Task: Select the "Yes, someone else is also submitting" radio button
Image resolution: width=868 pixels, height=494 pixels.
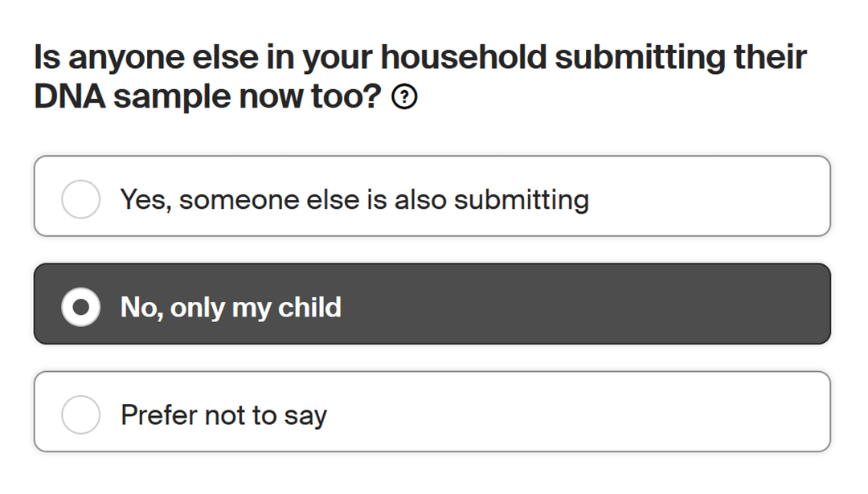Action: pos(81,199)
